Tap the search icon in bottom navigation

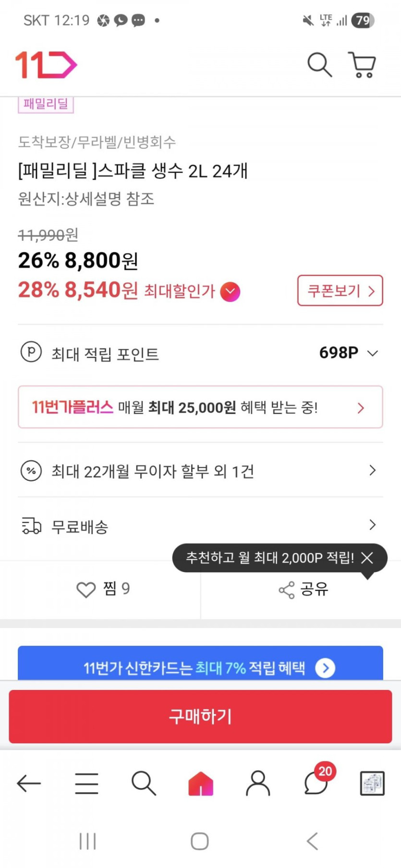[x=144, y=784]
